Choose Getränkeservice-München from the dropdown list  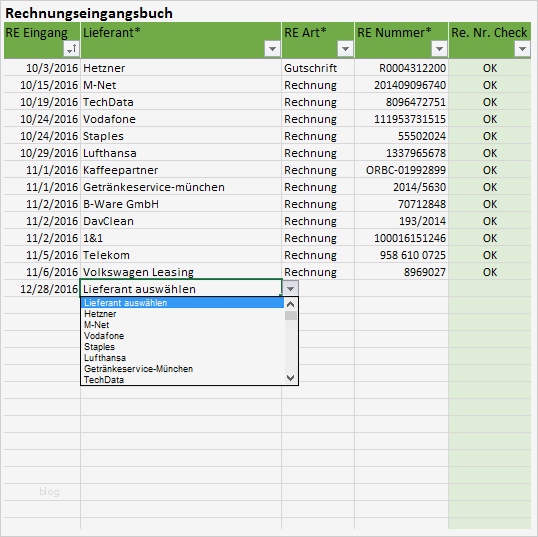pyautogui.click(x=183, y=369)
